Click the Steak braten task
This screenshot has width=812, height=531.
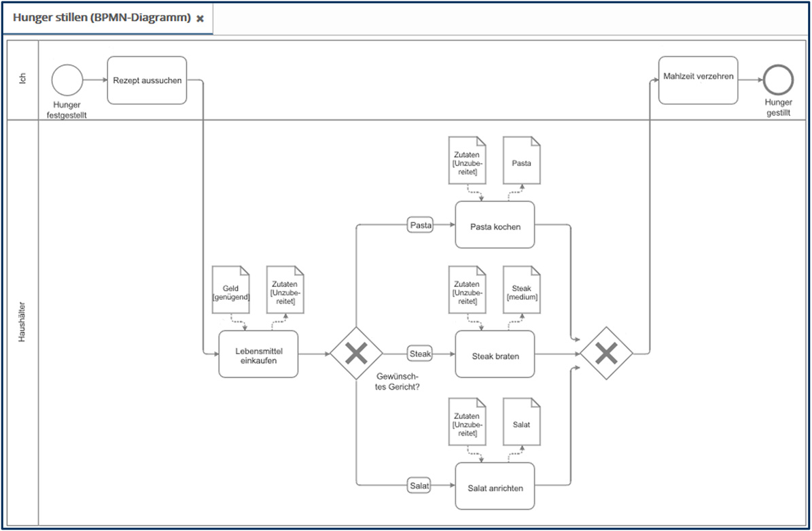pos(495,354)
